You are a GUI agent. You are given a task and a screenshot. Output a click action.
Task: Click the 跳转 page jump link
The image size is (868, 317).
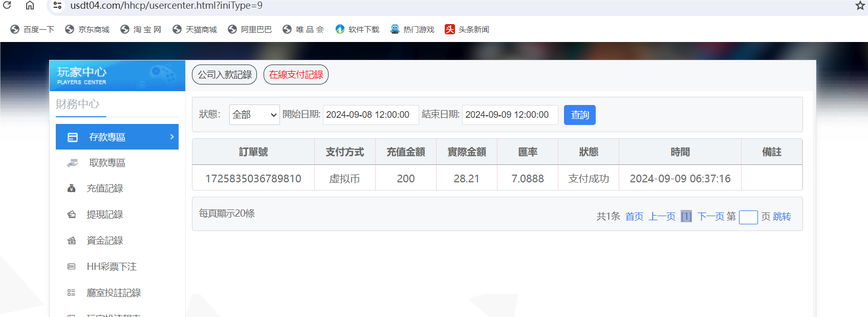click(x=782, y=217)
